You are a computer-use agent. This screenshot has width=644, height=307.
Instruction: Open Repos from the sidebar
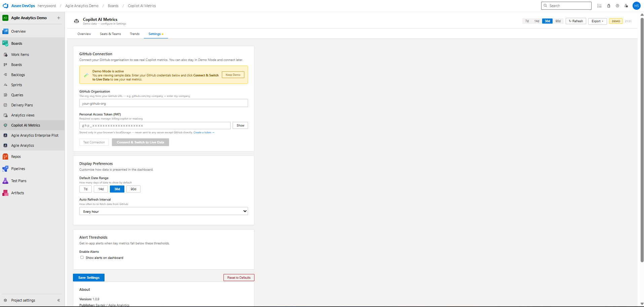(15, 156)
